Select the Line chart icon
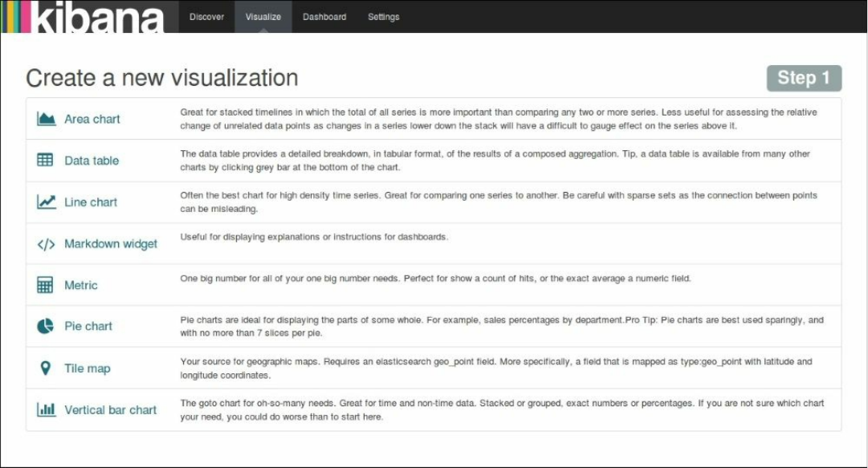 46,202
